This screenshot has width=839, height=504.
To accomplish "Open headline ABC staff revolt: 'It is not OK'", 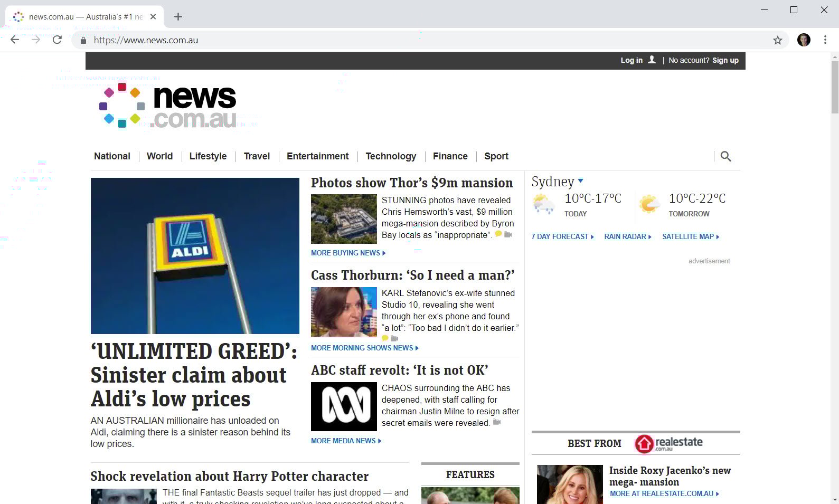I will coord(400,370).
